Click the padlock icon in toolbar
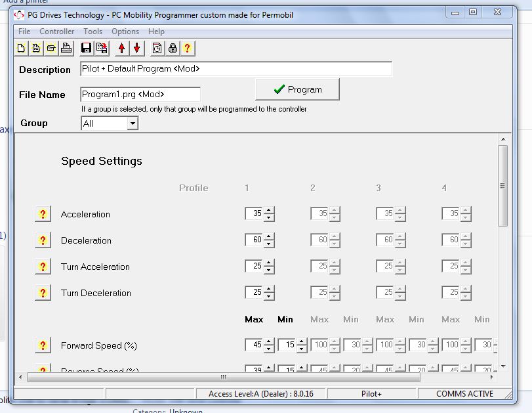 tap(173, 48)
